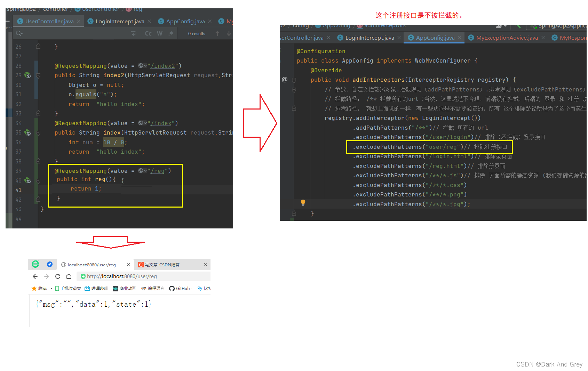Collapse addInterceptors method fold marker
588x371 pixels.
click(294, 80)
